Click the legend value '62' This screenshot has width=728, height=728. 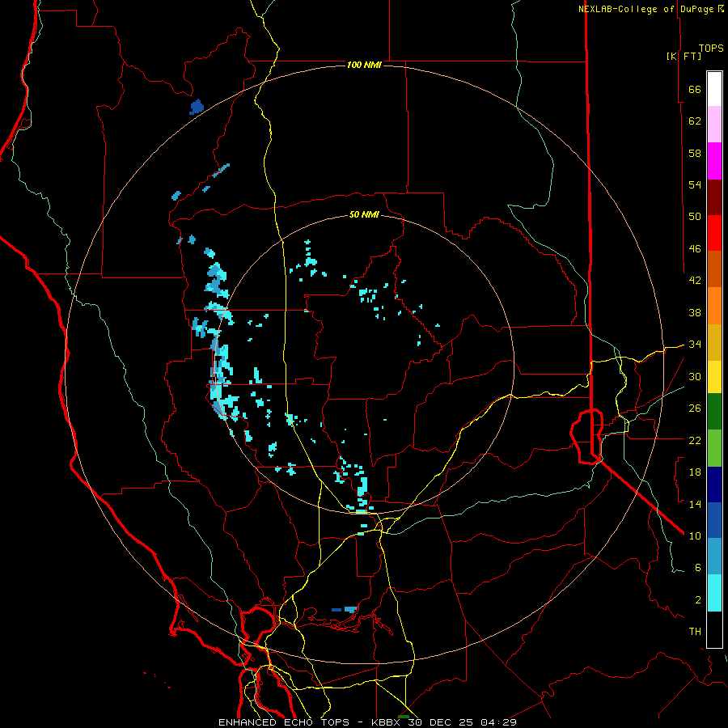pyautogui.click(x=695, y=121)
